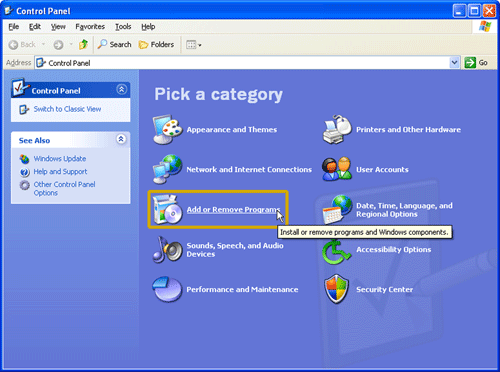Minimize the Control Panel window

click(459, 11)
